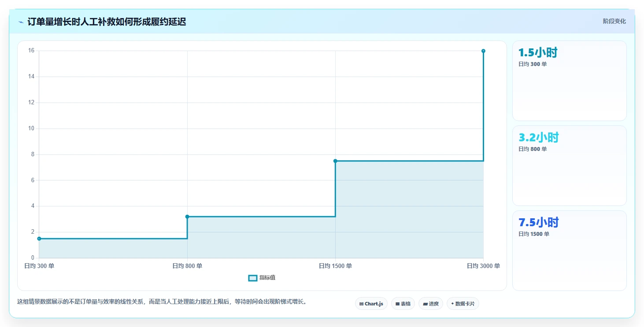Screen dimensions: 644x327
Task: Click the 日均 1500 单 axis label
Action: pyautogui.click(x=335, y=266)
